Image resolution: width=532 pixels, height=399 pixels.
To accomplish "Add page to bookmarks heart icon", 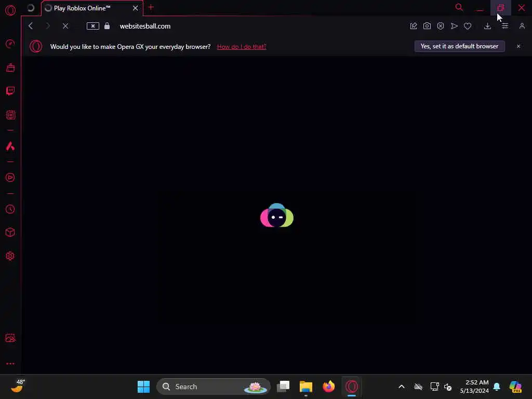I will [x=468, y=26].
